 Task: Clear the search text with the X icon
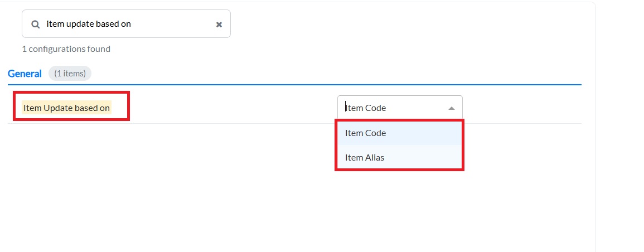(x=219, y=25)
